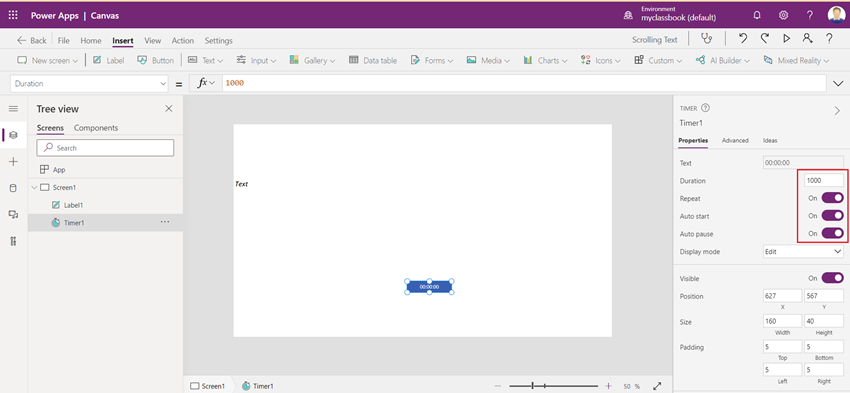Go Back with the arrow button
The width and height of the screenshot is (850, 393).
pos(31,41)
